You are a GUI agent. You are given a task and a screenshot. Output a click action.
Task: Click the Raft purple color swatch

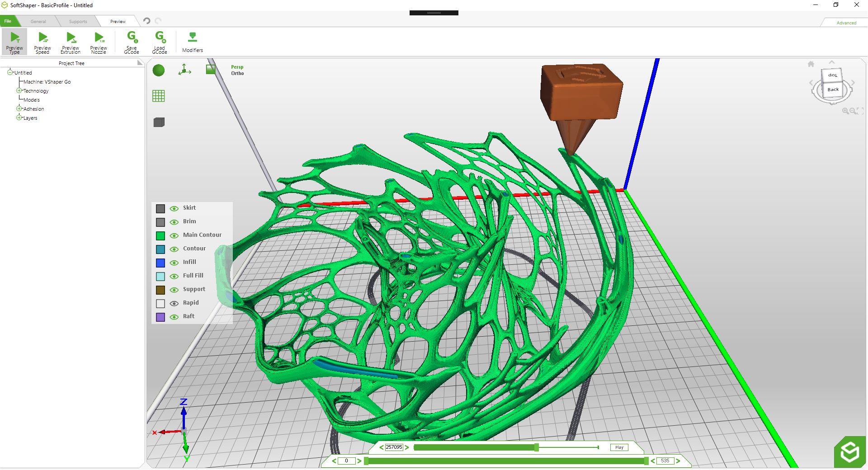click(160, 317)
